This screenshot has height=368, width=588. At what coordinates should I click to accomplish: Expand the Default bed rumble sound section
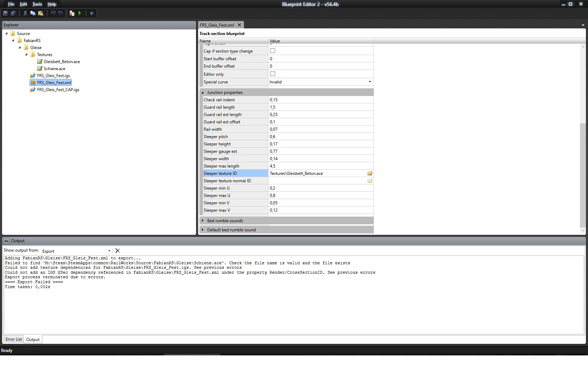202,230
